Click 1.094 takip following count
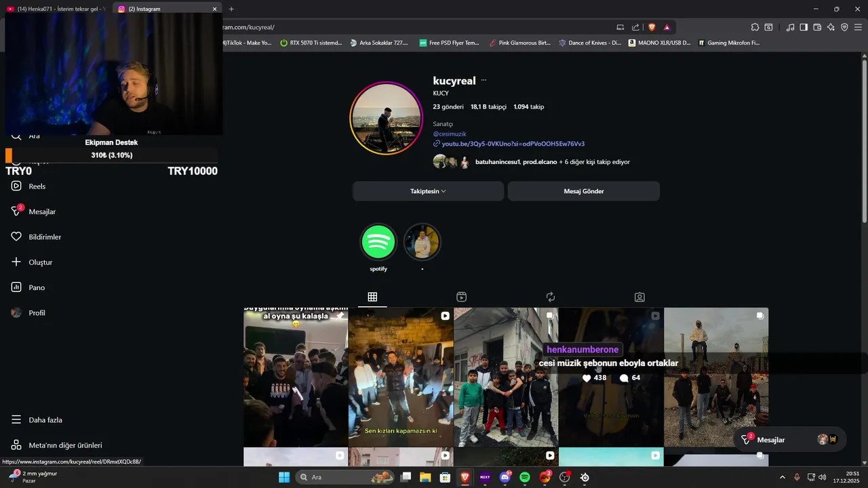The height and width of the screenshot is (488, 868). tap(529, 106)
